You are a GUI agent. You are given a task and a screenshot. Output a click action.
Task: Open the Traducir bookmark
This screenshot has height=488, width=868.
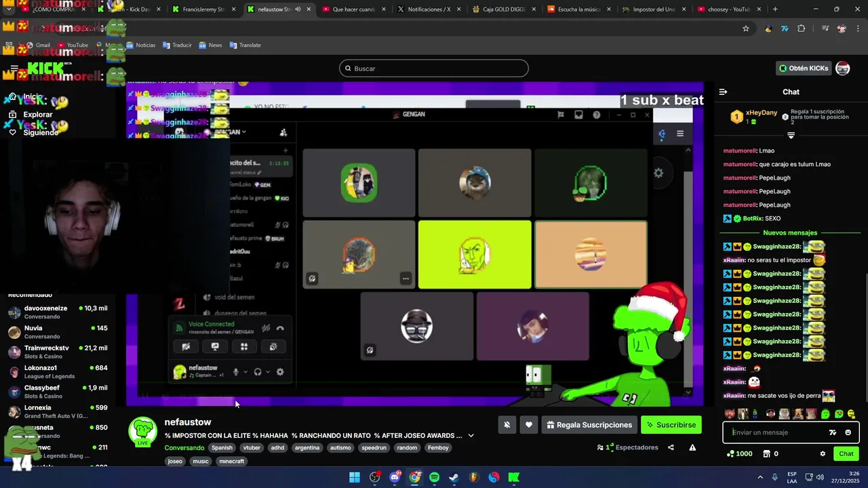pos(177,45)
